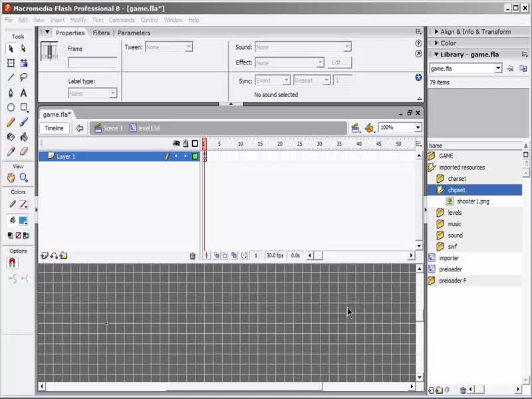
Task: Select shooter1.png in the library
Action: coord(473,201)
